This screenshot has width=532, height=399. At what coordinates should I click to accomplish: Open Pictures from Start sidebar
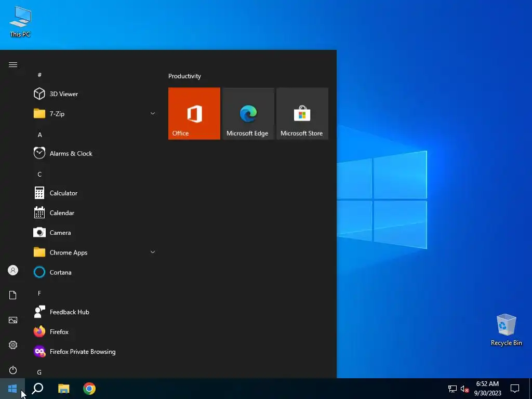[13, 320]
